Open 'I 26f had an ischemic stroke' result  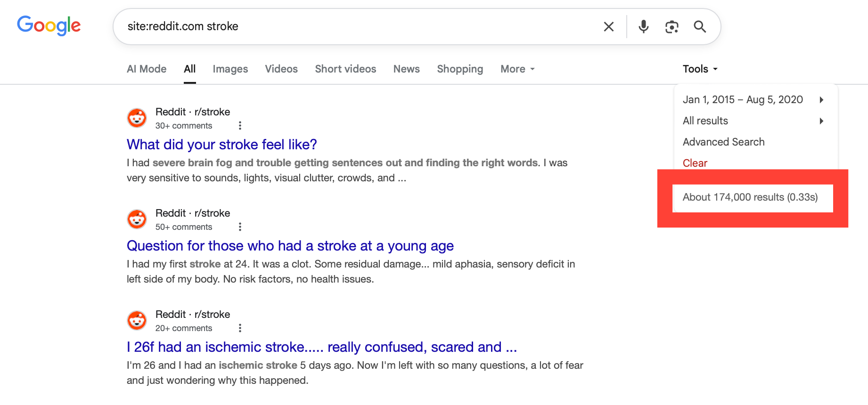[x=322, y=347]
